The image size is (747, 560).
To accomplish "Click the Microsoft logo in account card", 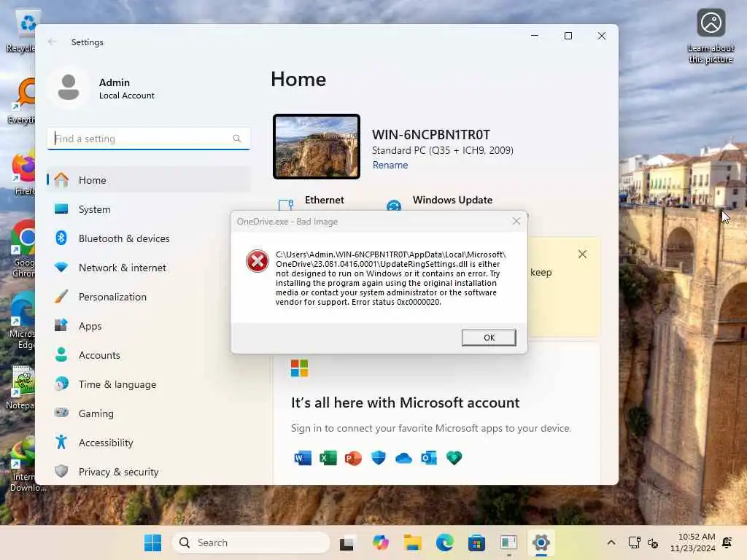I will point(300,368).
